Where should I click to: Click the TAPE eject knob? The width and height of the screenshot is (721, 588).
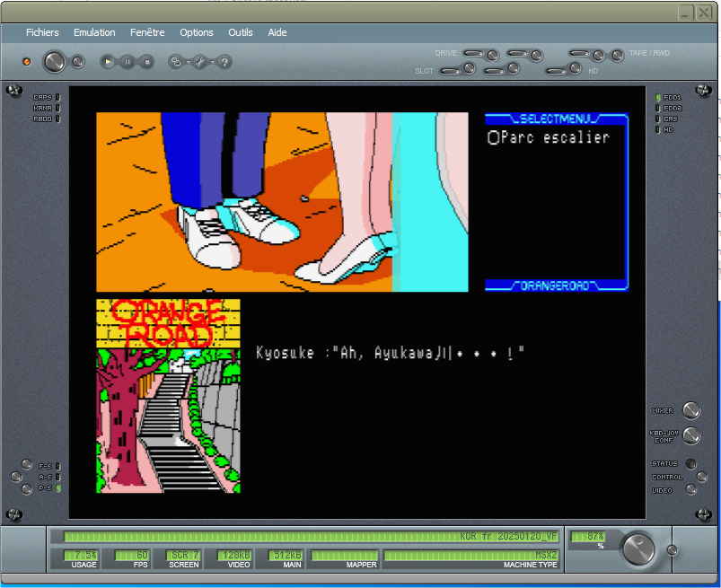(598, 56)
